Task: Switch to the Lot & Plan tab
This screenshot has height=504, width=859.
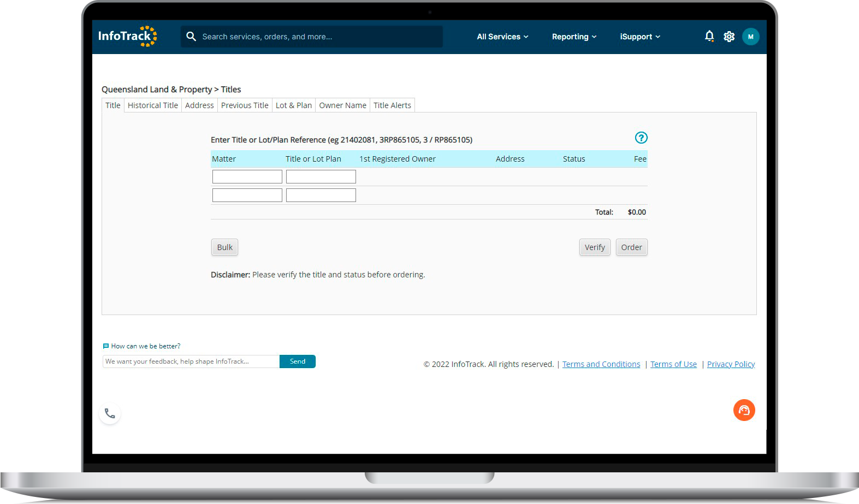Action: (x=294, y=105)
